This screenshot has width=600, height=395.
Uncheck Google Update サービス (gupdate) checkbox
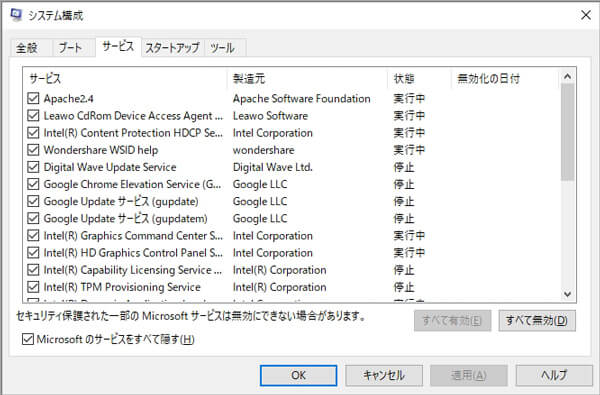coord(33,201)
